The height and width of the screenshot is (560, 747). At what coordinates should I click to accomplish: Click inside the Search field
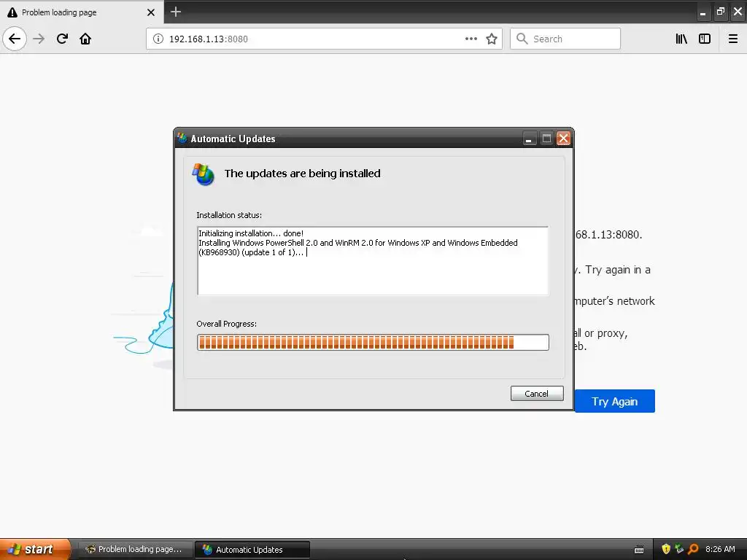click(565, 39)
